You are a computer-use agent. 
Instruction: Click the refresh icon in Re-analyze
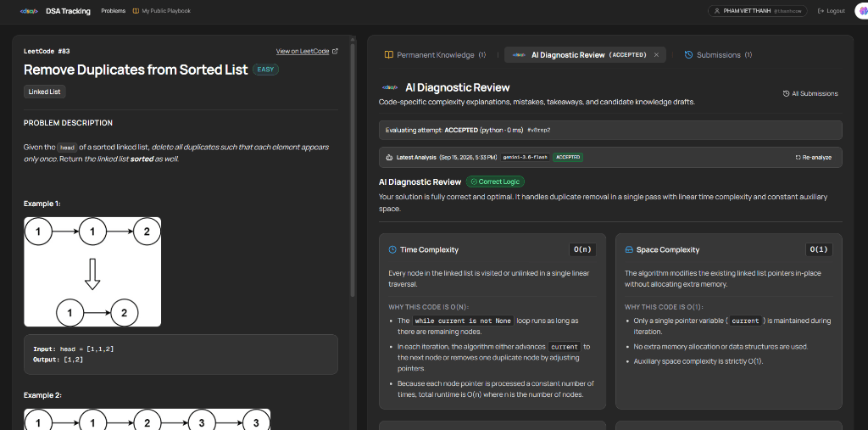(x=798, y=158)
